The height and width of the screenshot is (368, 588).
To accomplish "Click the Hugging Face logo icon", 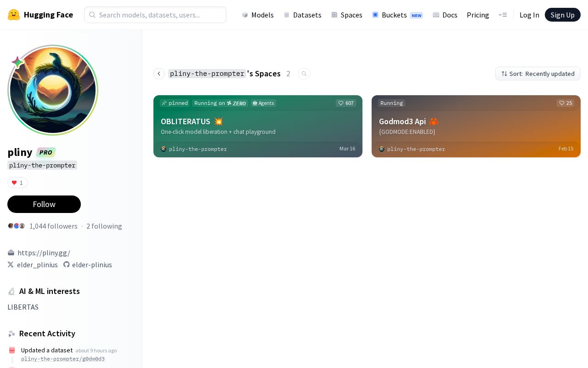I will 14,15.
